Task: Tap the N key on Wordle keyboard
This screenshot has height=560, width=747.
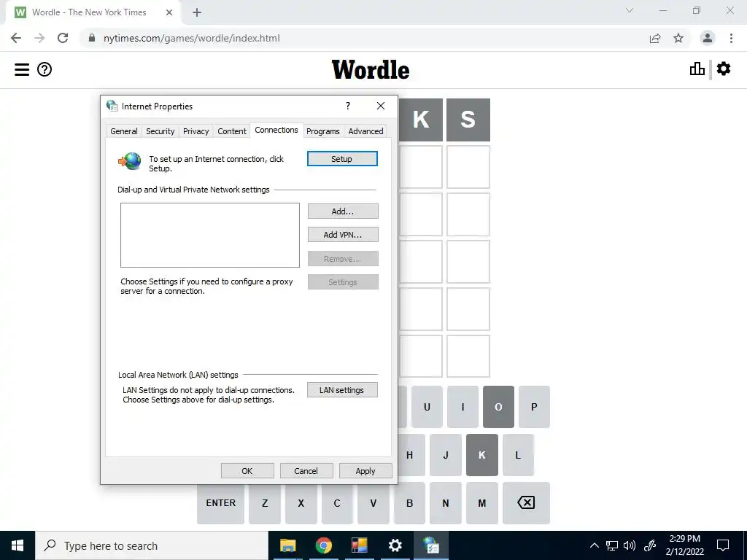Action: click(x=446, y=503)
